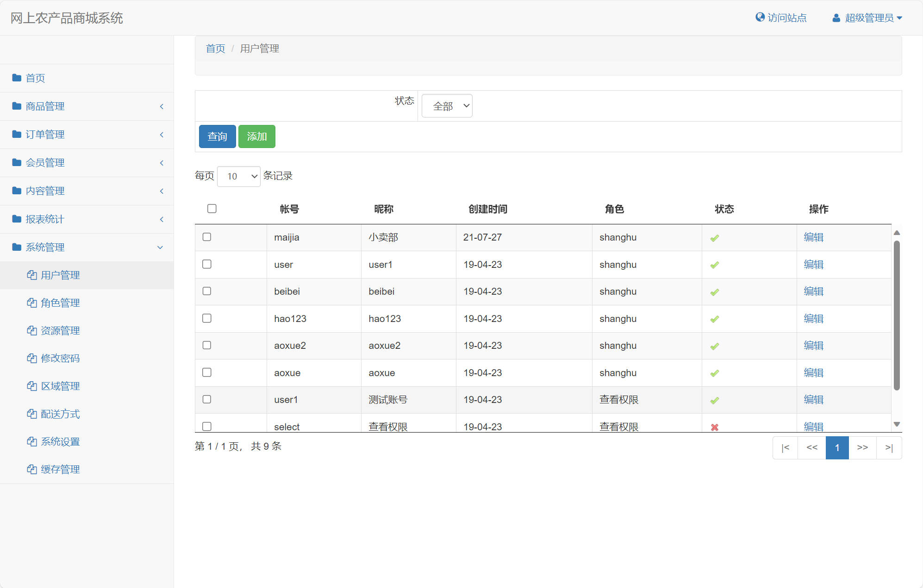Click the down arrow of the table scrollbar
This screenshot has height=588, width=923.
[x=897, y=423]
